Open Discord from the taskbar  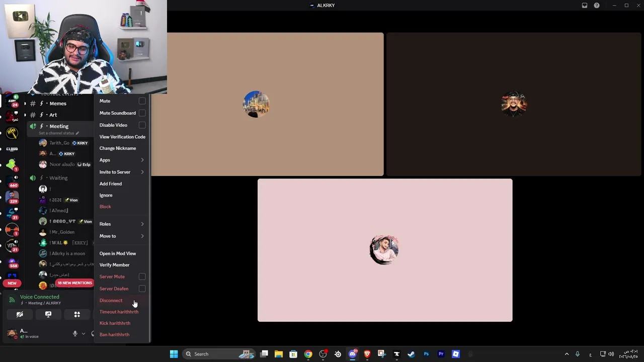pos(352,354)
